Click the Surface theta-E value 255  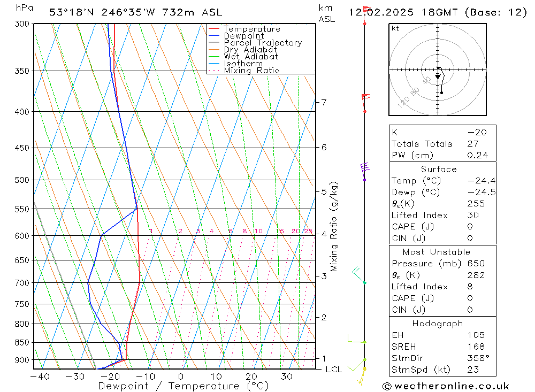(476, 204)
